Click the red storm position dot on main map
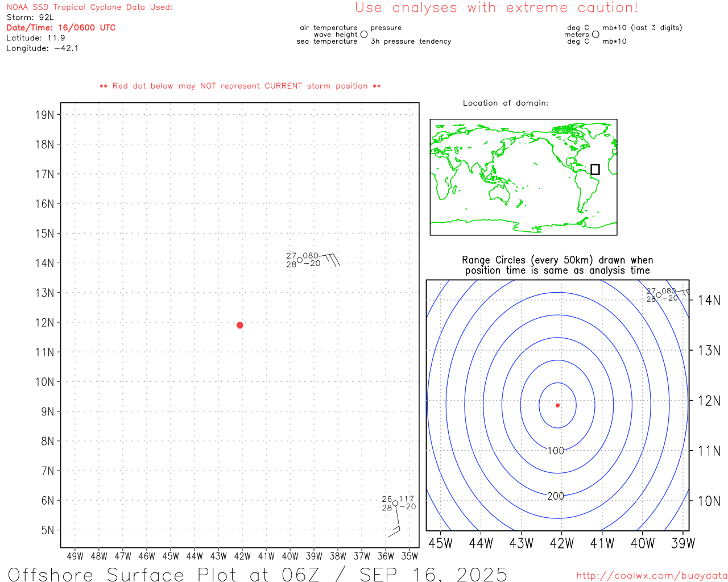This screenshot has height=582, width=728. [x=239, y=325]
